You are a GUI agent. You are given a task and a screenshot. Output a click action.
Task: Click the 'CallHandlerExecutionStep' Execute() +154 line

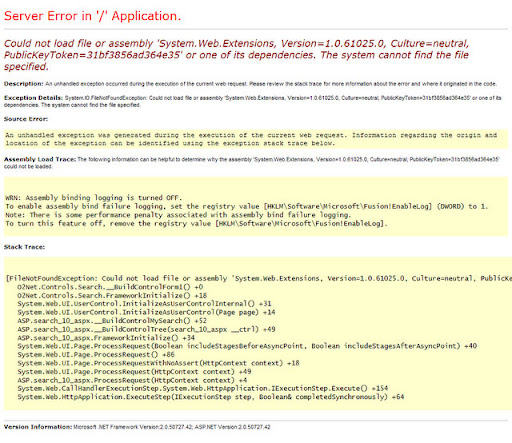pos(203,388)
